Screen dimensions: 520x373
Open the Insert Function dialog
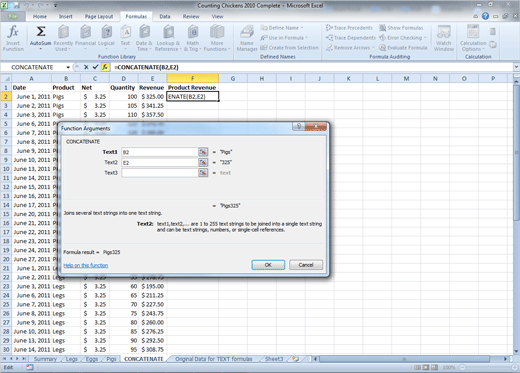[x=13, y=38]
